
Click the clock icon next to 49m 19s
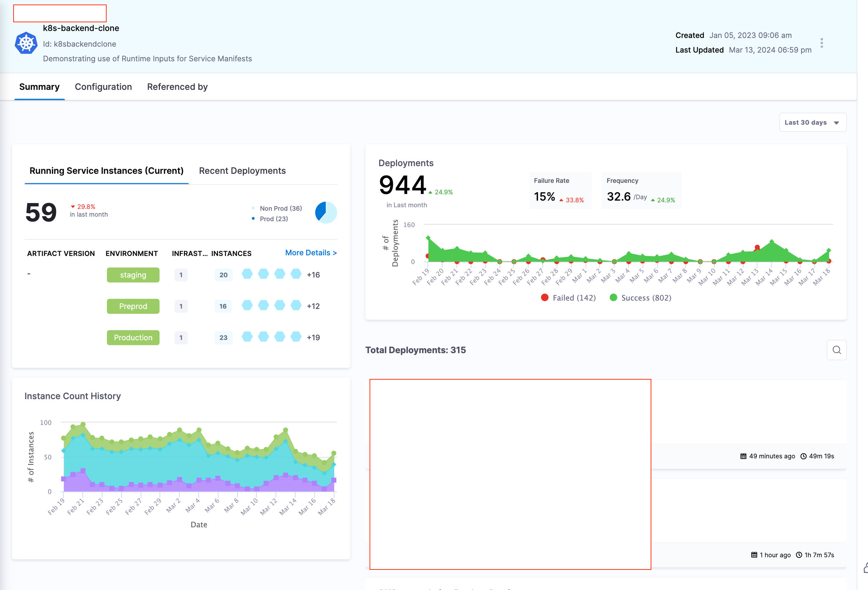pyautogui.click(x=803, y=456)
